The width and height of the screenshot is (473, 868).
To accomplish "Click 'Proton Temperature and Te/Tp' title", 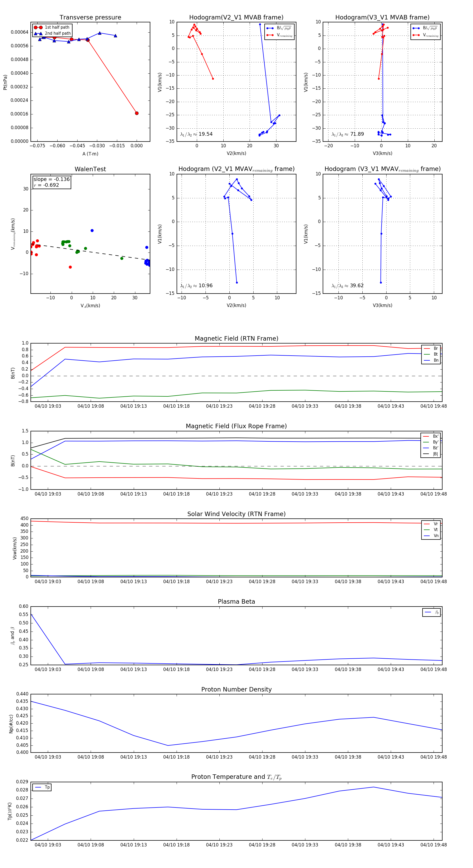I will click(236, 777).
